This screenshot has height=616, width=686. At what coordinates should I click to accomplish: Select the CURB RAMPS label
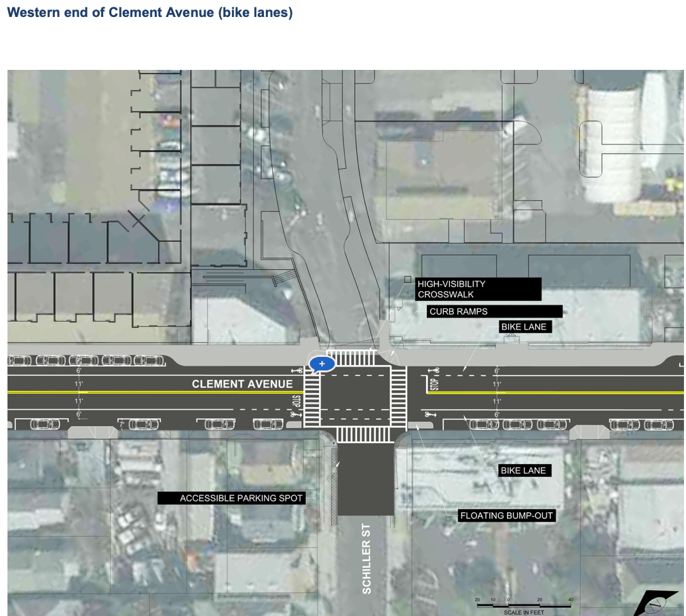pos(494,311)
